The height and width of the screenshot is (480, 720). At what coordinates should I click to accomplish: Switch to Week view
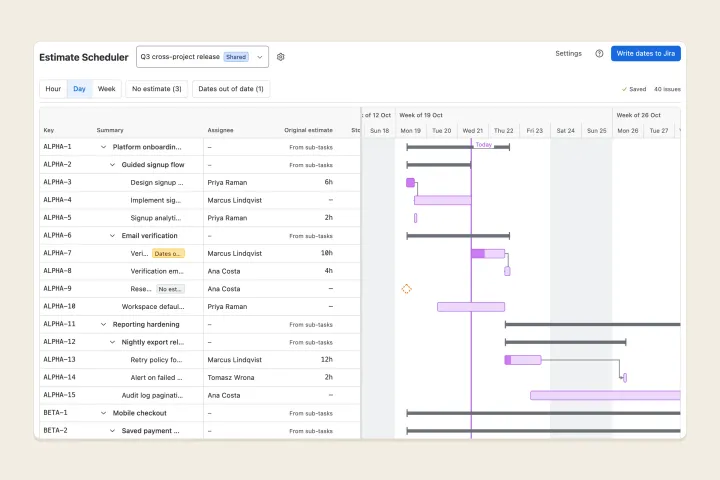coord(107,89)
